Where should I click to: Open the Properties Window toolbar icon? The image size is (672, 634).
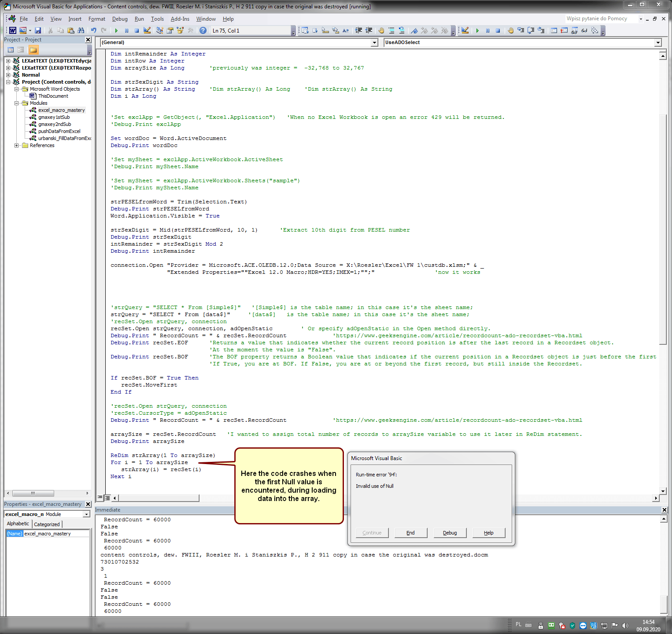coord(170,30)
